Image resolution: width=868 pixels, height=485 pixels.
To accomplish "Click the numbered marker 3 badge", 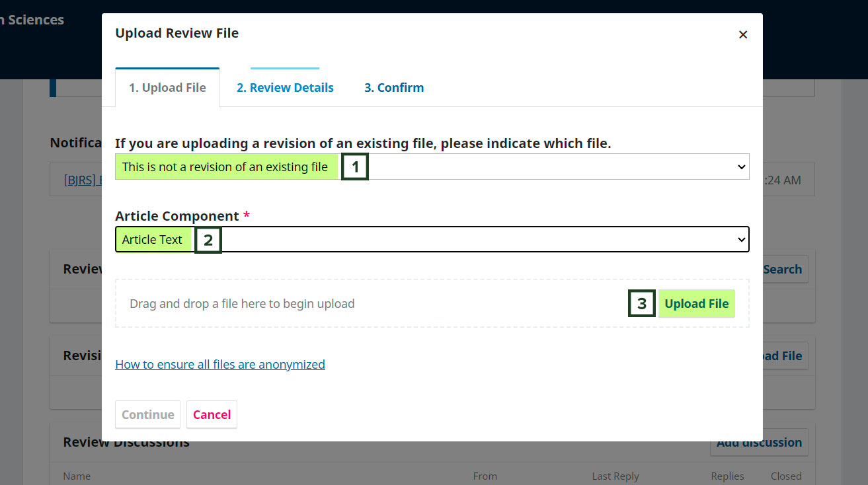I will [642, 304].
